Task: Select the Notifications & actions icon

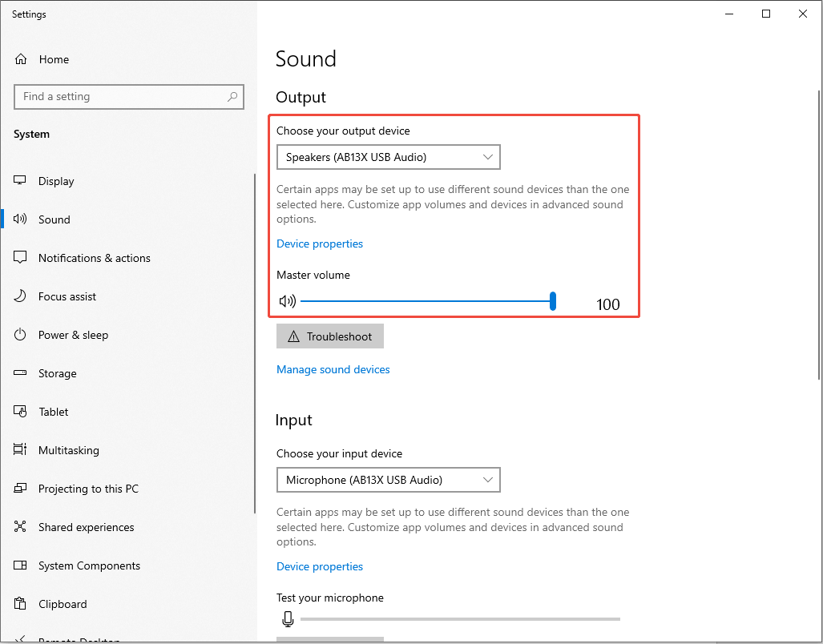Action: [x=19, y=258]
